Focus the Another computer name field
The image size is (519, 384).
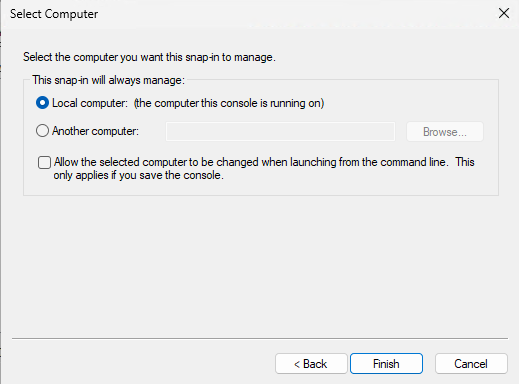click(x=280, y=132)
